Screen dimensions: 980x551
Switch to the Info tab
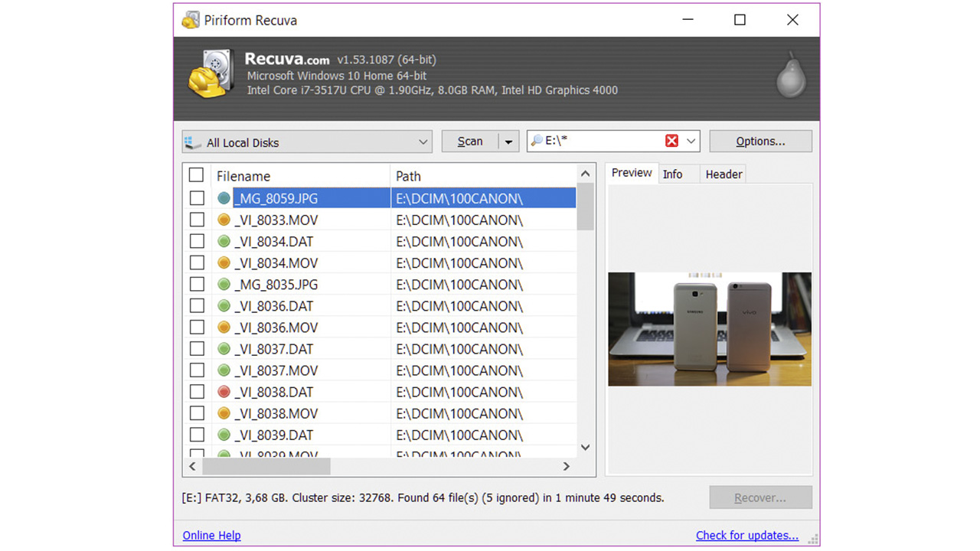coord(672,174)
